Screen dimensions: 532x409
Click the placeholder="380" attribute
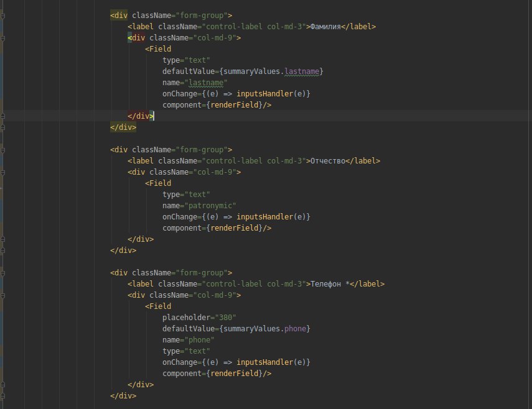(x=199, y=317)
